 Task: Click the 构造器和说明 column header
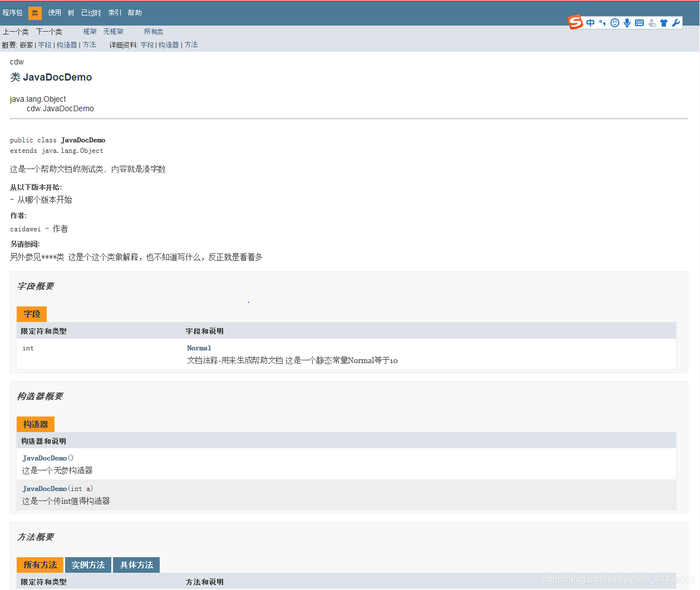pos(43,442)
